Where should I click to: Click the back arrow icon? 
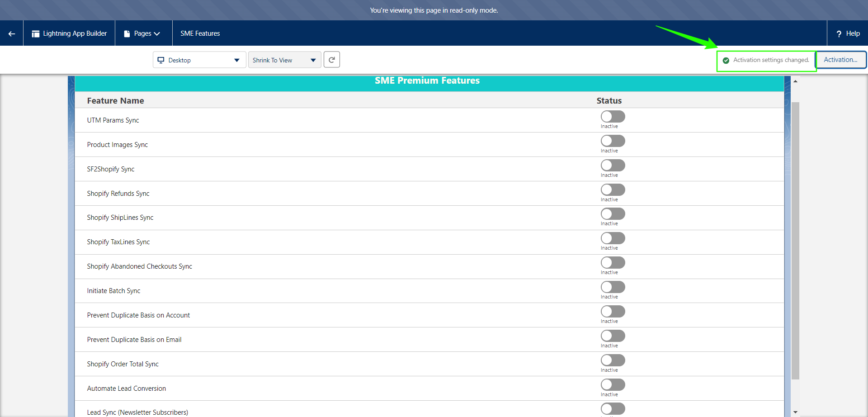(x=12, y=33)
